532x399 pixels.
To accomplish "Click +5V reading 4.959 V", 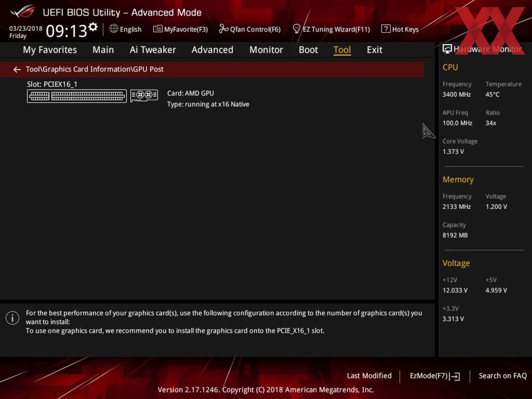I will coord(496,291).
